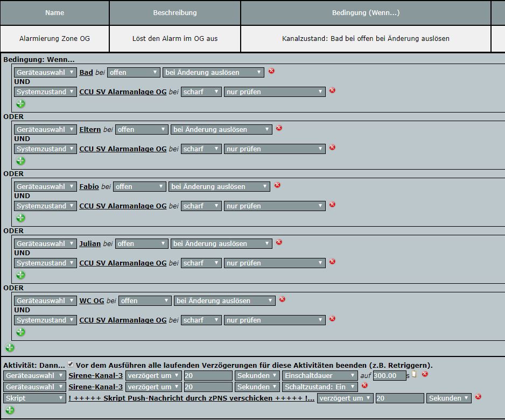Open verzögert um dropdown in Einschaltdauer row
Screen dimensions: 505x420
[x=153, y=375]
